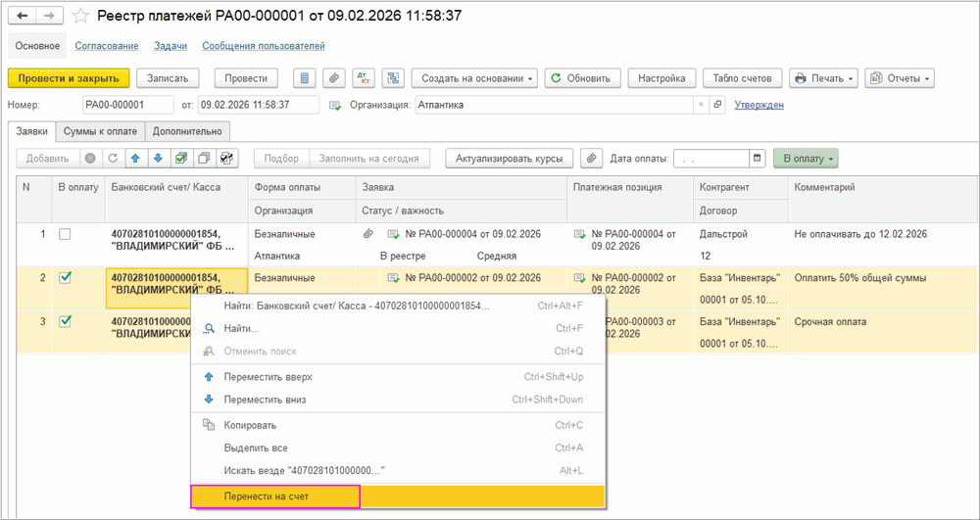The width and height of the screenshot is (980, 520).
Task: Open the Утвержден status link
Action: pyautogui.click(x=759, y=105)
